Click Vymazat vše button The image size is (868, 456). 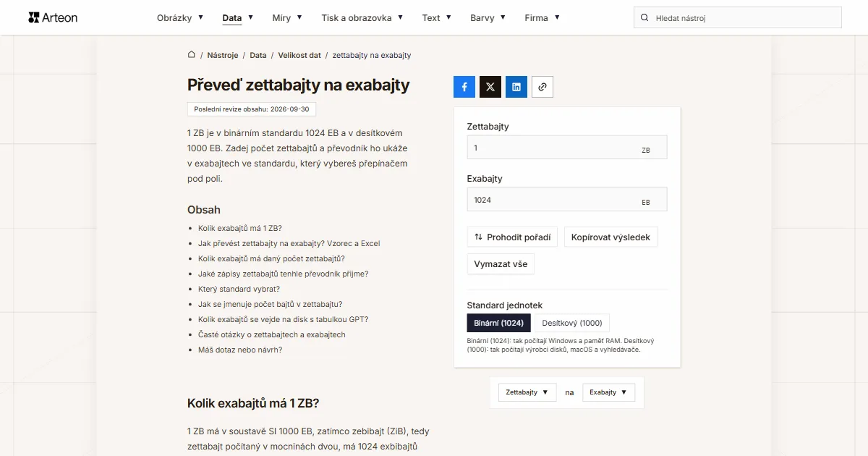501,264
